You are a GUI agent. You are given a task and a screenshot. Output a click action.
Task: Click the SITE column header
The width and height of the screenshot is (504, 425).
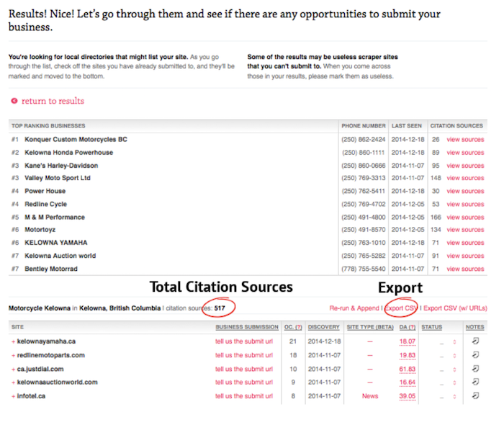(18, 327)
